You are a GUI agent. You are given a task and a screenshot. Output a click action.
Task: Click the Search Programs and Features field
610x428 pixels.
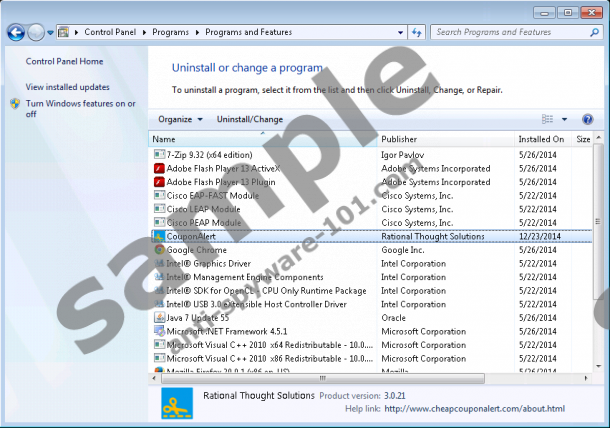tap(510, 32)
